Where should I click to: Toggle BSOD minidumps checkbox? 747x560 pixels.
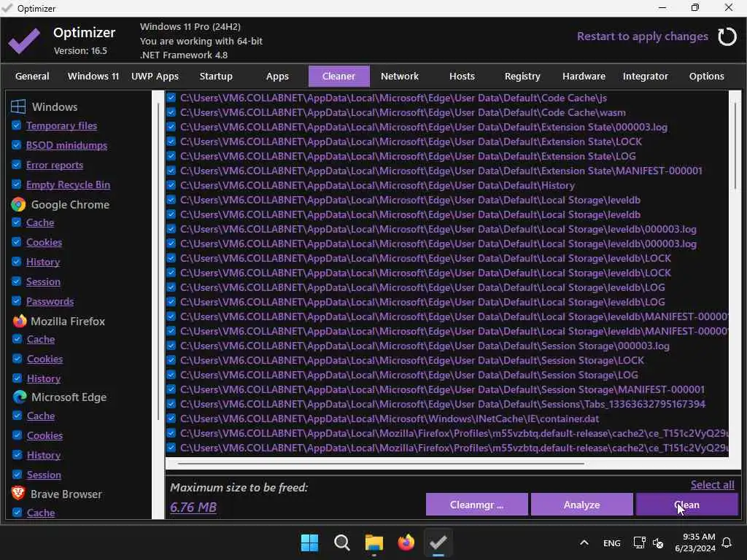(x=16, y=145)
